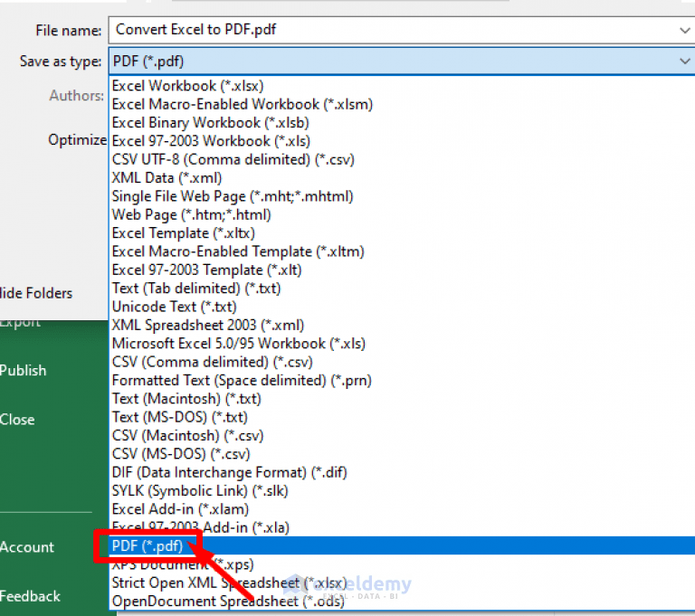The width and height of the screenshot is (695, 616).
Task: Choose Single File Web Page format
Action: pyautogui.click(x=402, y=196)
